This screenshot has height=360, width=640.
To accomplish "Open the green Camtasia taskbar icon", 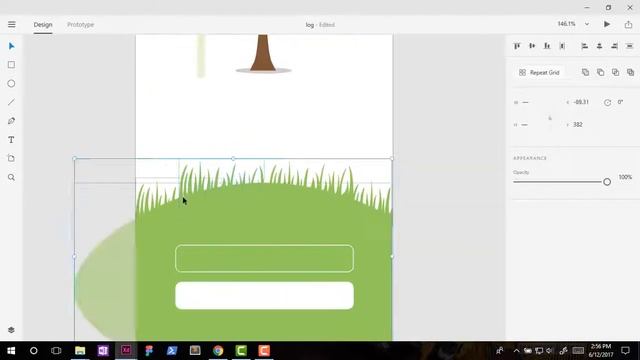I will pyautogui.click(x=241, y=351).
